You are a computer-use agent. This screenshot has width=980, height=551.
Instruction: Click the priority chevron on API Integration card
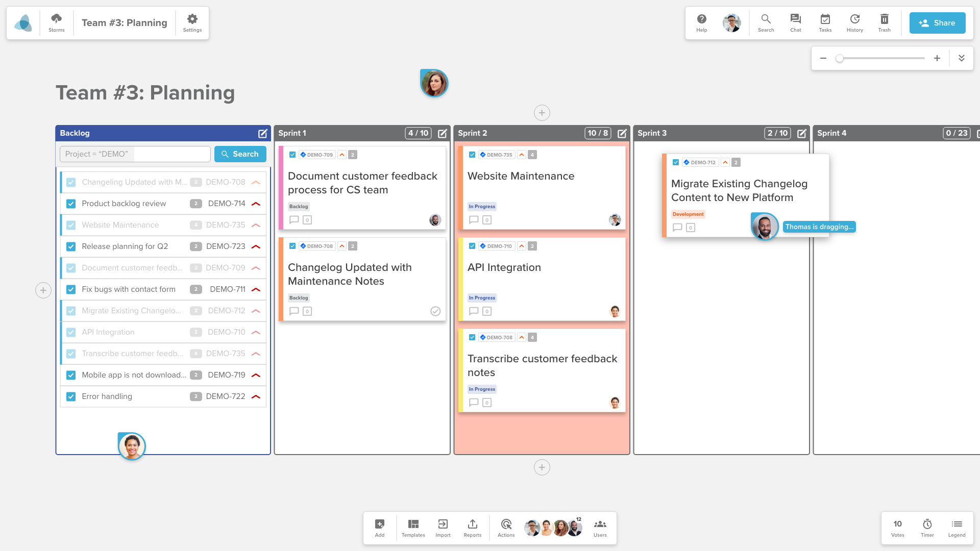pyautogui.click(x=522, y=246)
